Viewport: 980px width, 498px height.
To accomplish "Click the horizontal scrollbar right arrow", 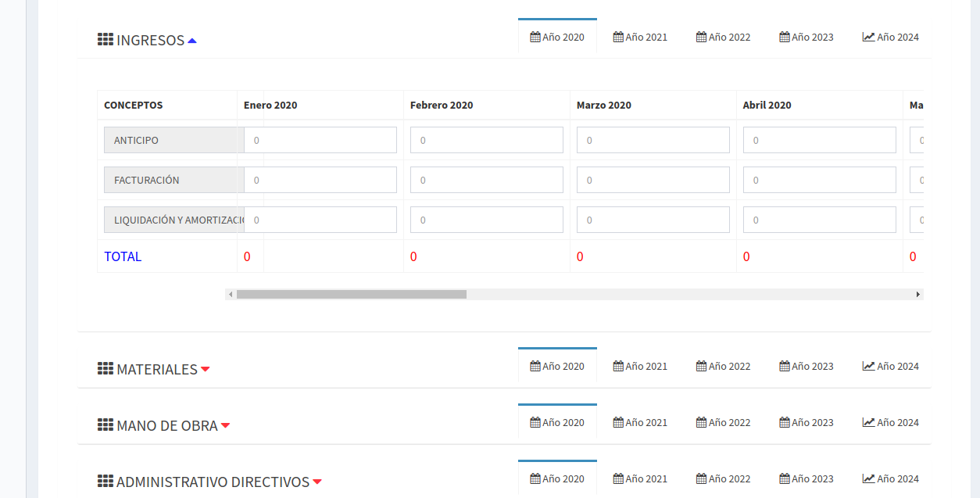I will coord(918,295).
